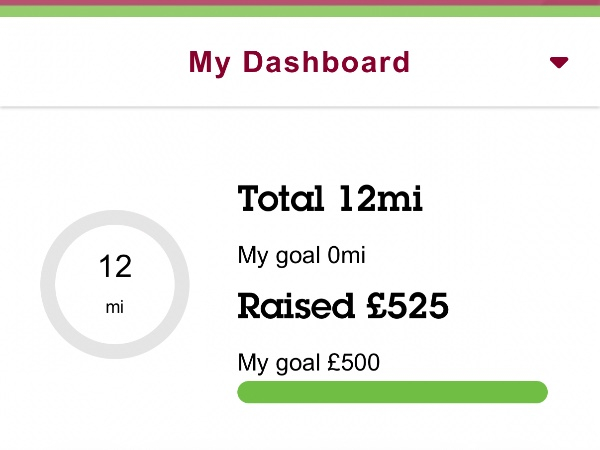The height and width of the screenshot is (450, 600).
Task: Click the word Total in the distance heading
Action: click(x=282, y=199)
